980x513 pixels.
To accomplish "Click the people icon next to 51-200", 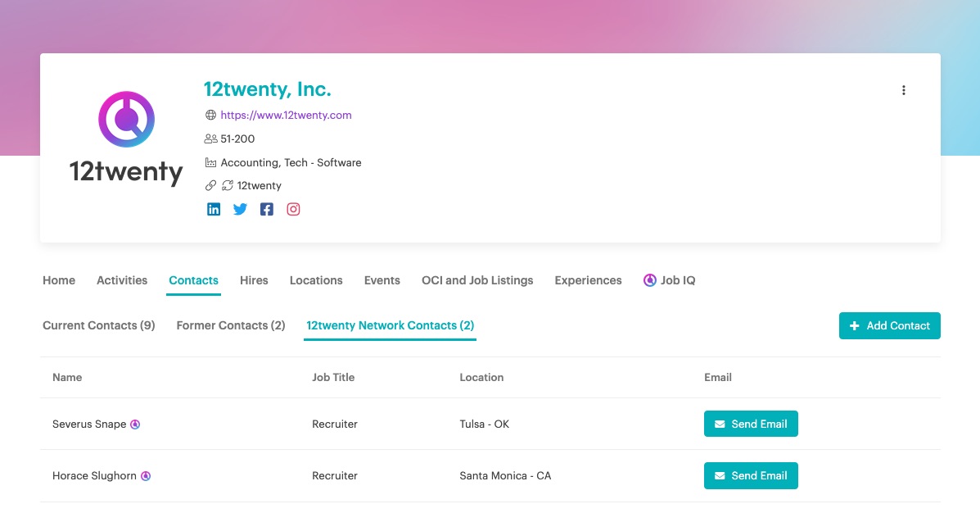I will click(210, 138).
